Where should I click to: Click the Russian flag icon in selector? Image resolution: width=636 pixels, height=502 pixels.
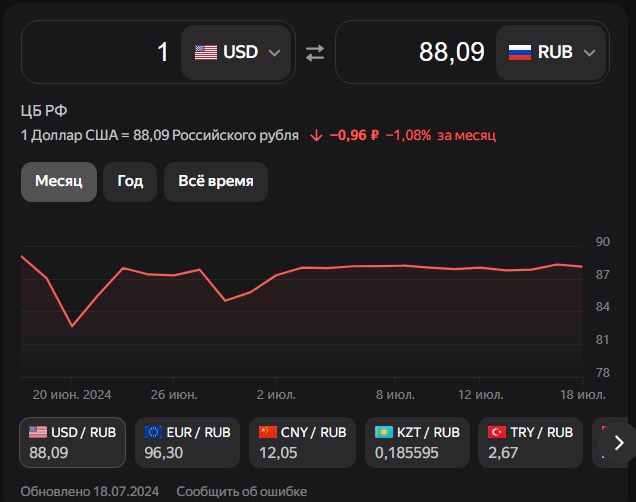(520, 52)
